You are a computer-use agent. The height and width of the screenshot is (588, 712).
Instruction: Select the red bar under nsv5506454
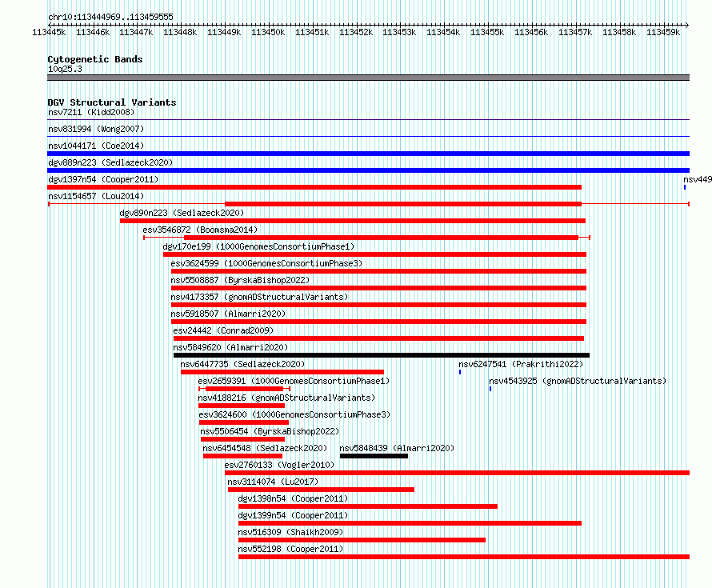click(x=243, y=439)
